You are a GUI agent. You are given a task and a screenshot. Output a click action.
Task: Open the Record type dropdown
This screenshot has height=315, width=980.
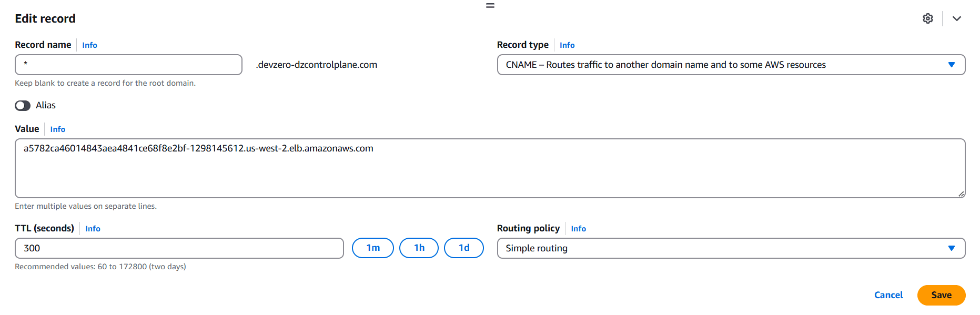[731, 65]
